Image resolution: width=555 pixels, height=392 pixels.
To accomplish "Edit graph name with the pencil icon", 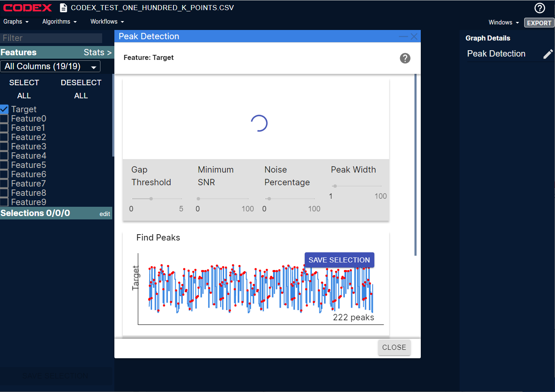I will pyautogui.click(x=548, y=54).
